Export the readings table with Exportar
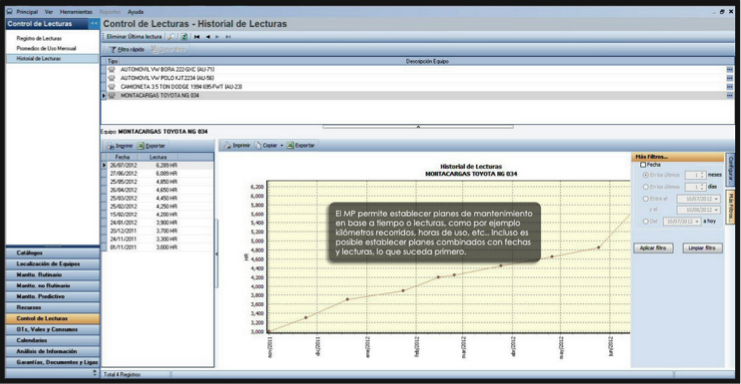 pyautogui.click(x=151, y=146)
